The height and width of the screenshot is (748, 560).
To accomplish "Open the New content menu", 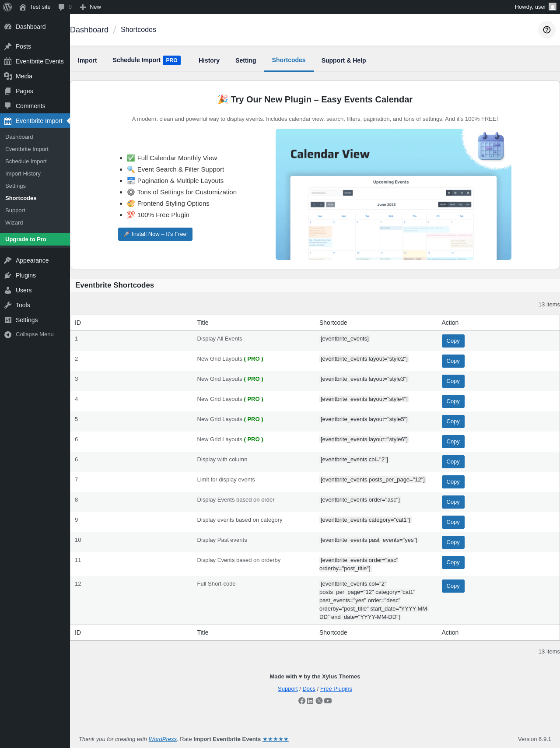I will click(91, 7).
